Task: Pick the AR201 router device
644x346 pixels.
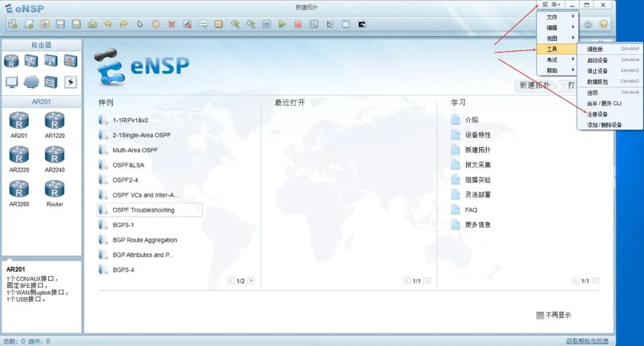Action: pyautogui.click(x=19, y=125)
